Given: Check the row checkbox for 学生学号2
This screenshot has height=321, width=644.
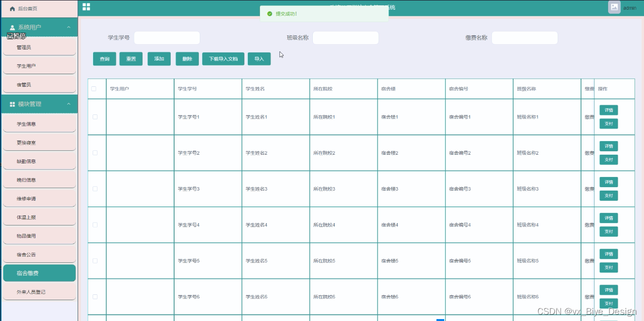Looking at the screenshot, I should click(95, 153).
